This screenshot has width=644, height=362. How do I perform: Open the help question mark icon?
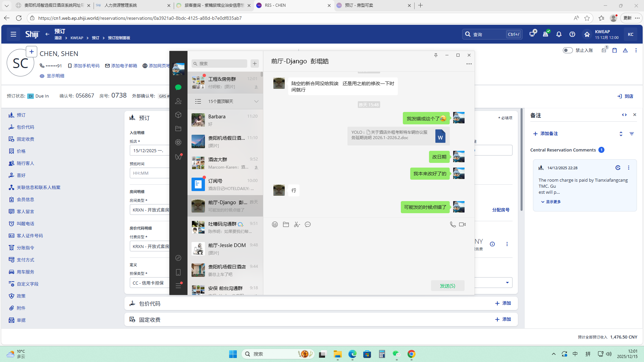(572, 34)
